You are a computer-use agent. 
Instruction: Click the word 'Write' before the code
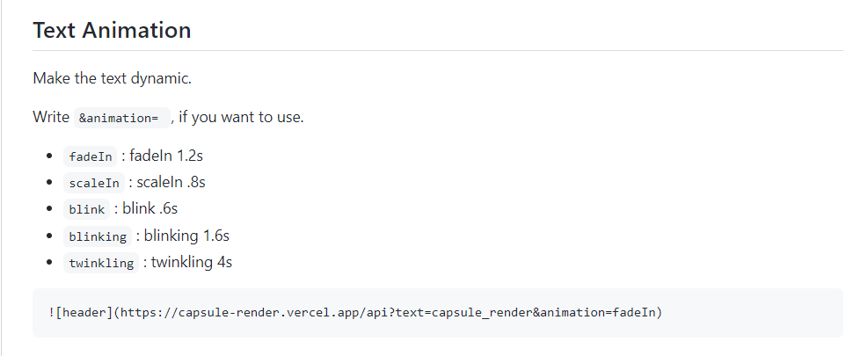click(51, 118)
